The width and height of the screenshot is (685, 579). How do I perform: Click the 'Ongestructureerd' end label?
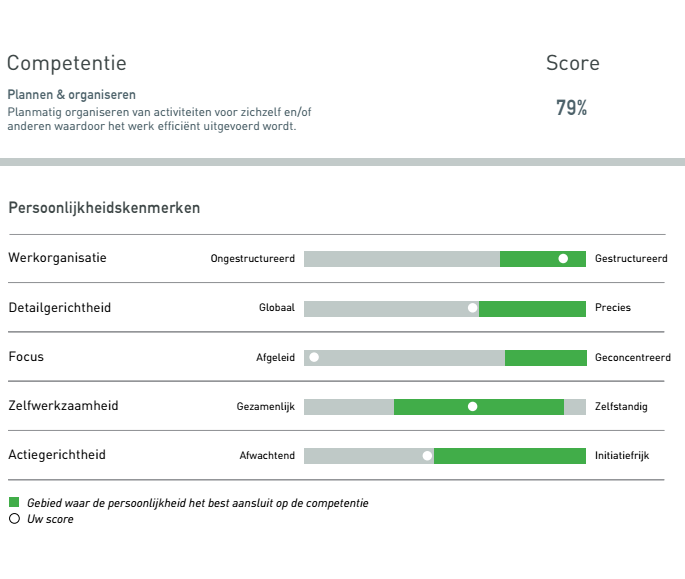click(x=253, y=258)
